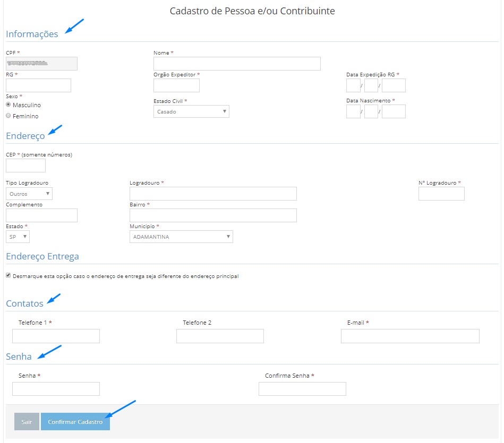504x443 pixels.
Task: Open the Estado dropdown showing SP
Action: click(x=18, y=237)
